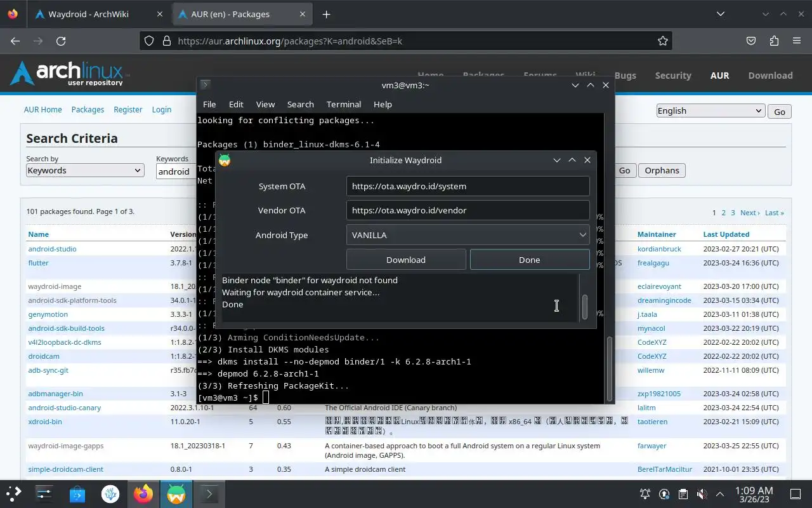Screen dimensions: 812x508
Task: Open the AUR Home link
Action: click(x=43, y=109)
